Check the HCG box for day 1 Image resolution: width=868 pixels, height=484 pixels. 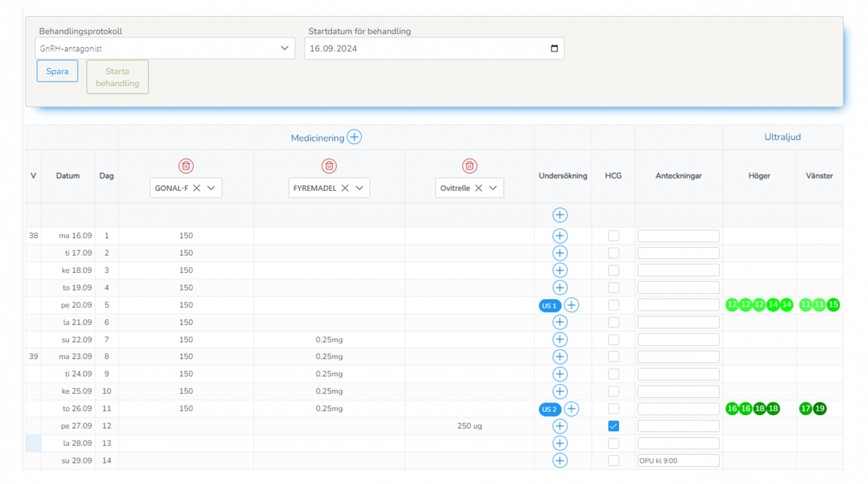tap(613, 236)
